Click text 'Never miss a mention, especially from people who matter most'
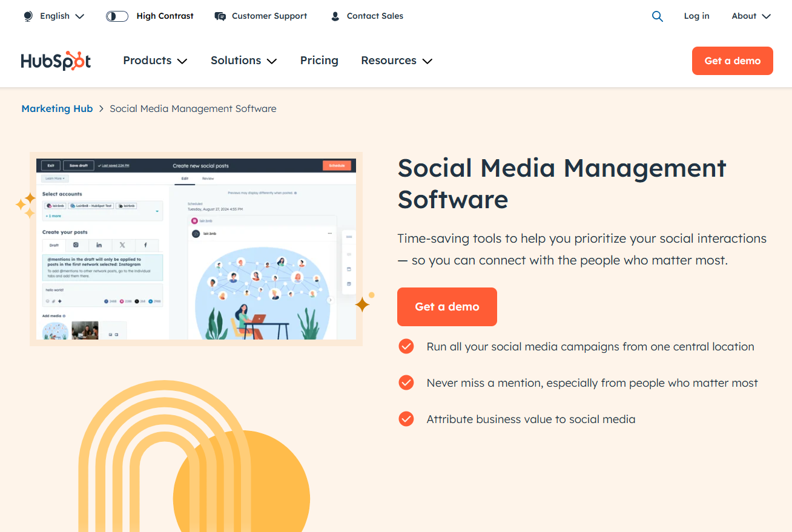The height and width of the screenshot is (532, 792). coord(592,383)
